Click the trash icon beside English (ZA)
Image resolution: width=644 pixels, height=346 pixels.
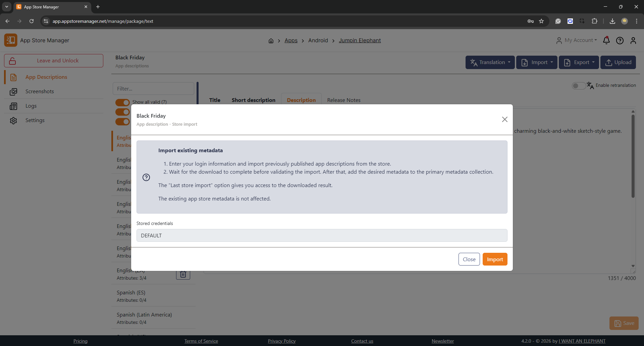[183, 275]
